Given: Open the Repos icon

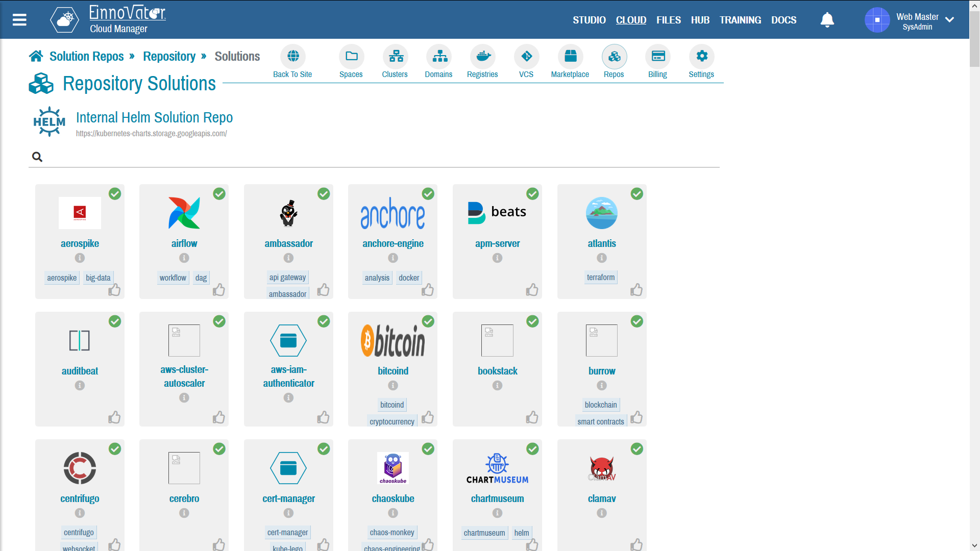Looking at the screenshot, I should [614, 56].
